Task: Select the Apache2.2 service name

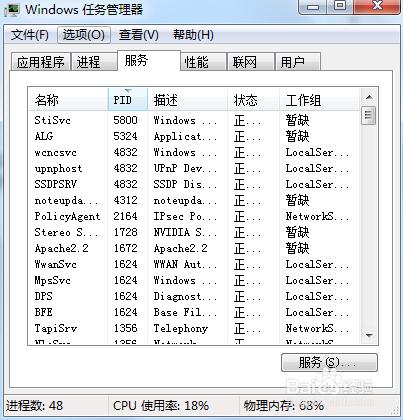Action: coord(62,248)
